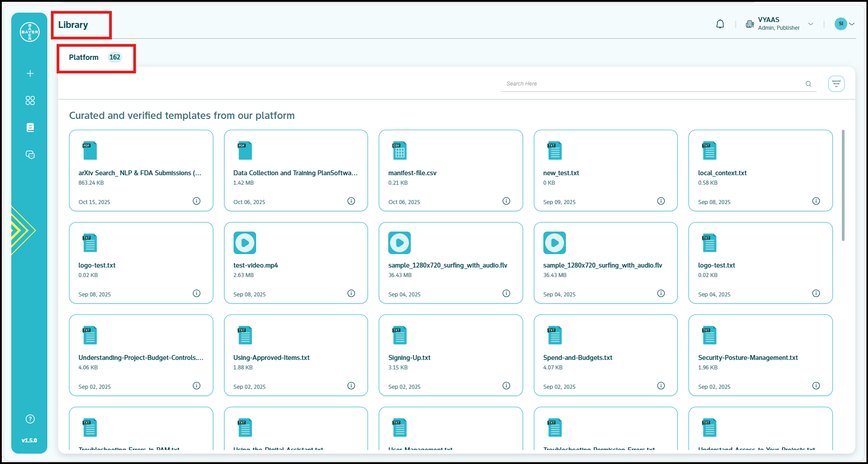Click the search magnifier icon

[x=808, y=84]
